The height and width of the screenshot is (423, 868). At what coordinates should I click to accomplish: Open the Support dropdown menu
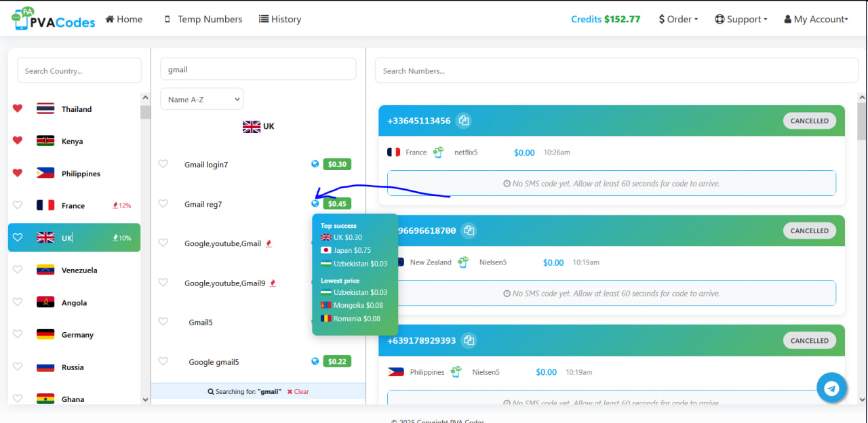pyautogui.click(x=741, y=19)
